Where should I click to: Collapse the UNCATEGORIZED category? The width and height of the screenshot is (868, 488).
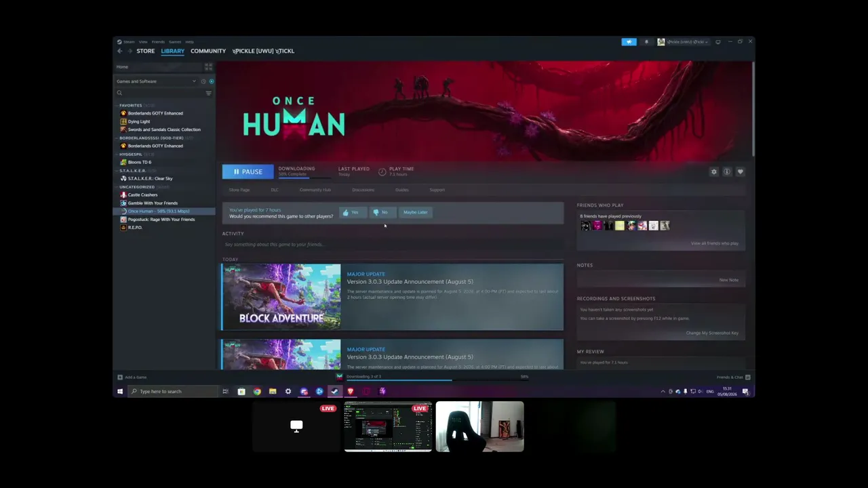137,186
